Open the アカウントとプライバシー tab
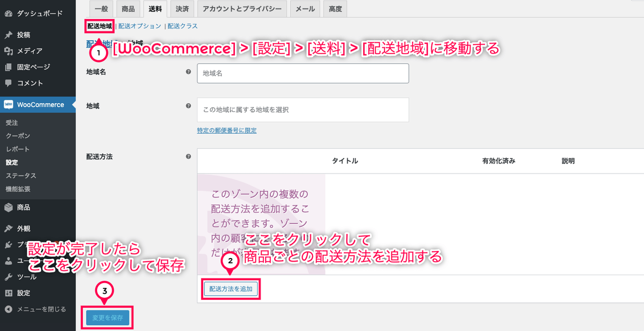 pyautogui.click(x=243, y=9)
